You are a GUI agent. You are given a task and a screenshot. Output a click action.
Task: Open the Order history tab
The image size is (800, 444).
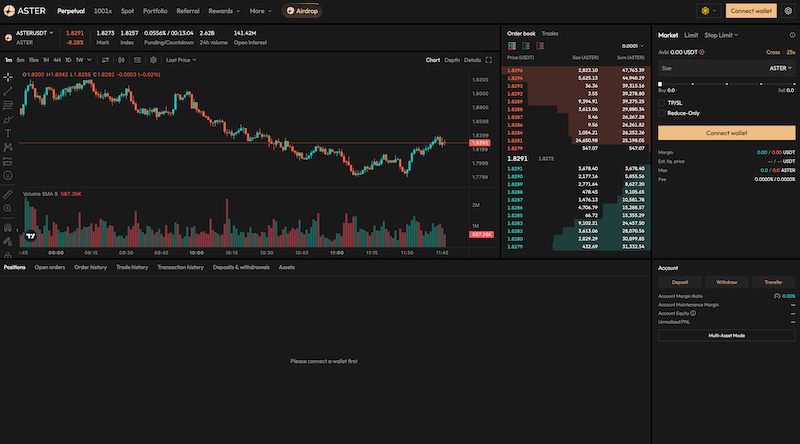(90, 267)
